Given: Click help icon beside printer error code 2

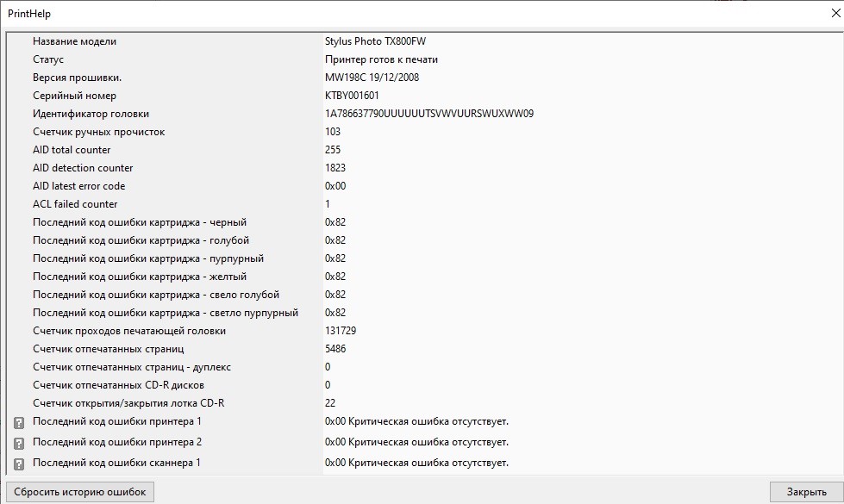Looking at the screenshot, I should point(19,443).
